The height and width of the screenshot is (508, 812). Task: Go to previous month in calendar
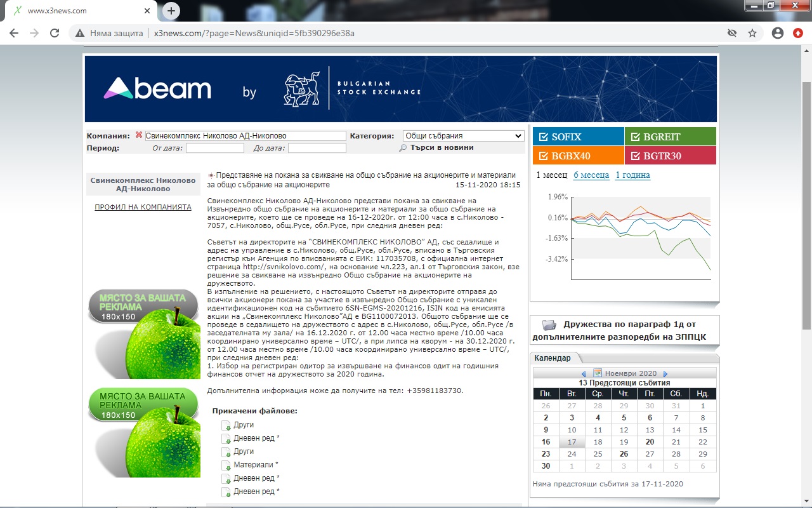[584, 374]
